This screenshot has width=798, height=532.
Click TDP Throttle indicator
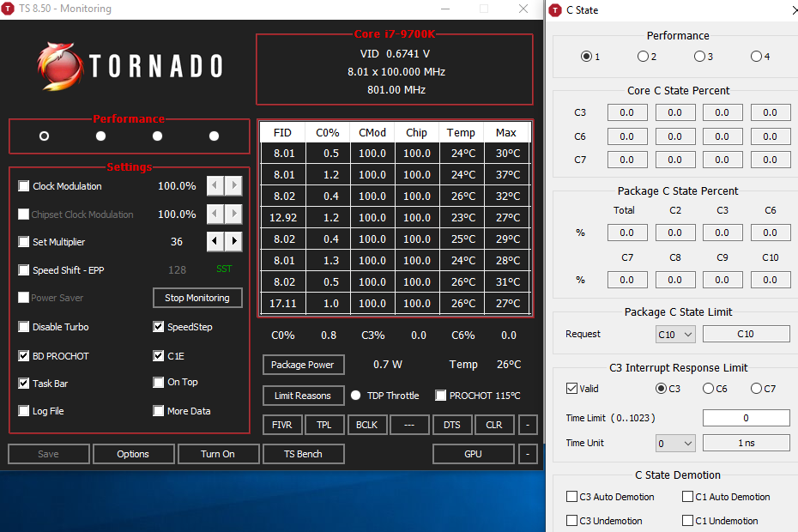(356, 395)
